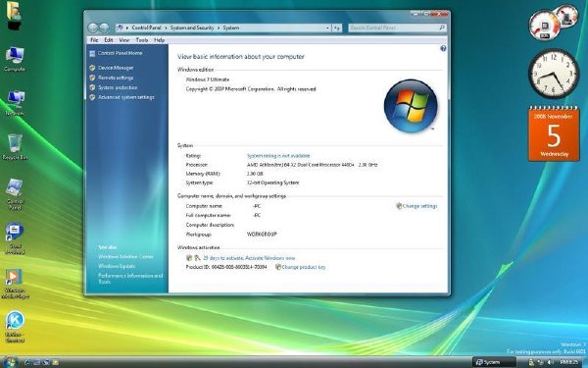The width and height of the screenshot is (588, 368).
Task: Click the Control Panel Home icon
Action: click(92, 53)
